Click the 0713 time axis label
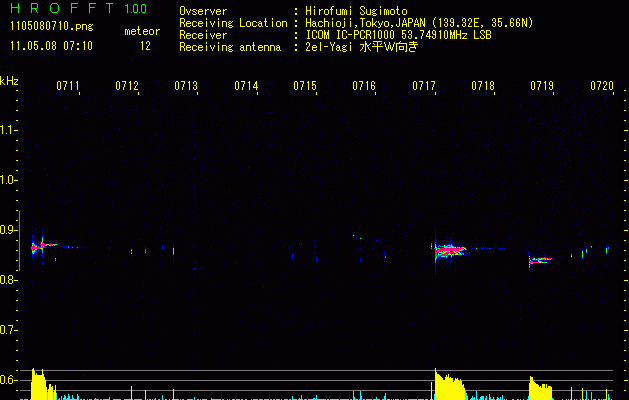This screenshot has width=629, height=400. click(x=186, y=86)
